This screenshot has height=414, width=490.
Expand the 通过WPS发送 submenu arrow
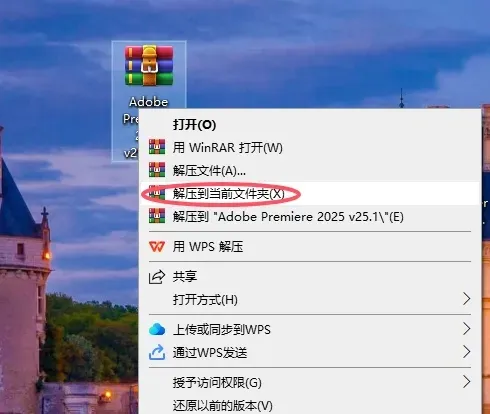click(467, 352)
